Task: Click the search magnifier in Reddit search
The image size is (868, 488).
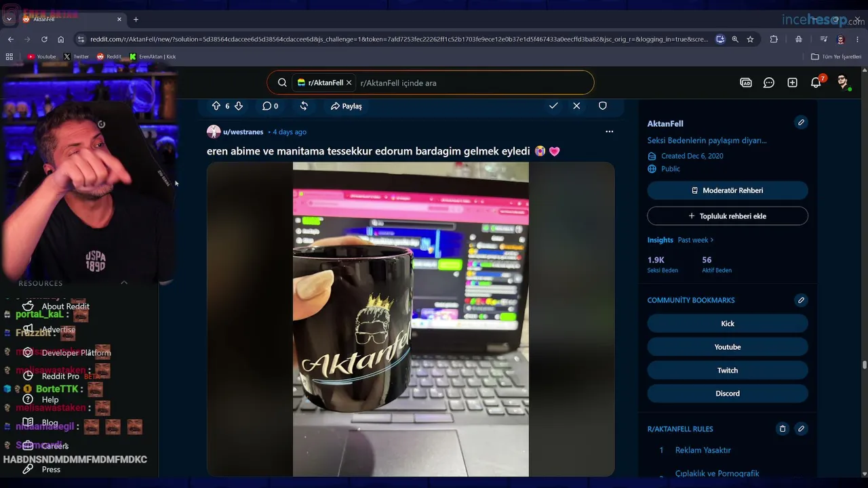Action: [282, 83]
